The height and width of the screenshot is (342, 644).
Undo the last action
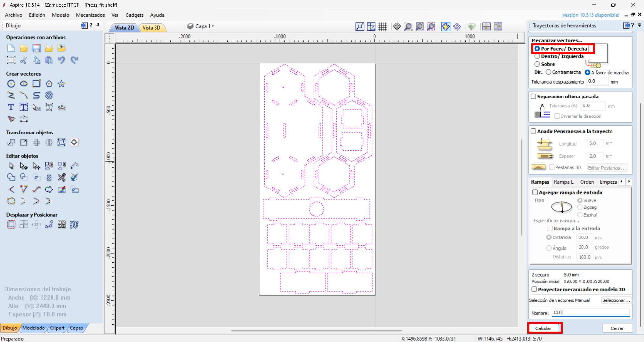coord(62,60)
